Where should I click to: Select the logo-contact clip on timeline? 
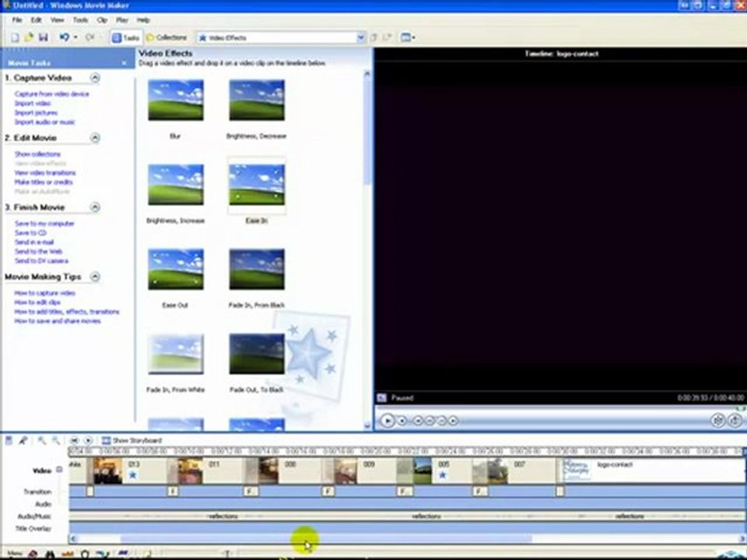click(x=651, y=471)
